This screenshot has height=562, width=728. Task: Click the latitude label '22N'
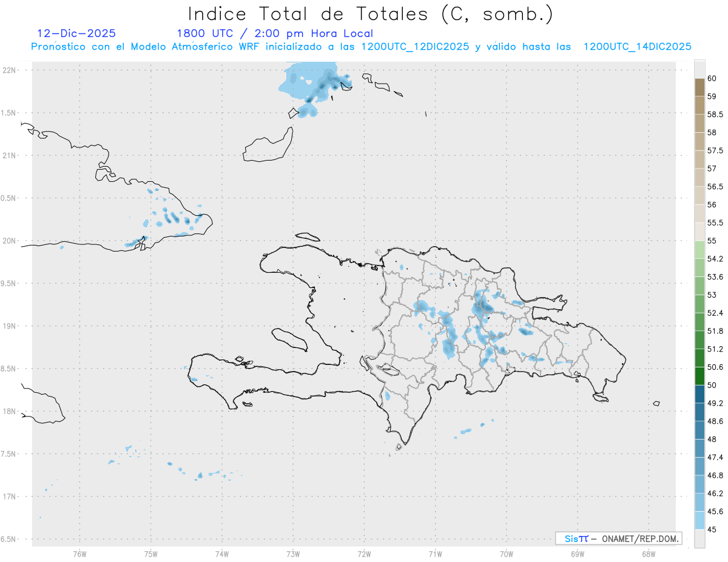coord(10,70)
